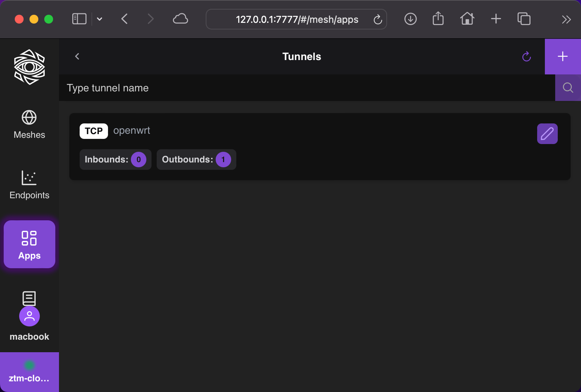Expand the sidebar tab group dropdown
This screenshot has width=581, height=392.
tap(100, 19)
